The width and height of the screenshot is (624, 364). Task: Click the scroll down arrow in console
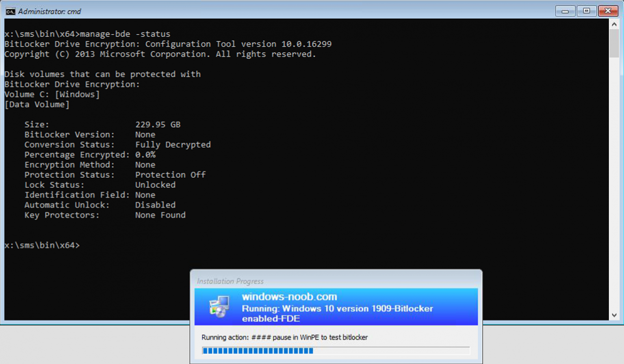[x=614, y=315]
